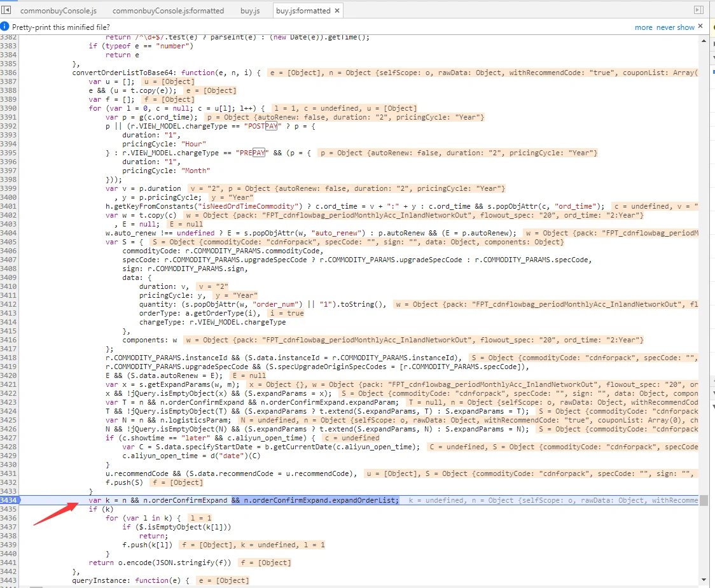Click the "later" string on line 3427
The width and height of the screenshot is (715, 588).
click(196, 438)
